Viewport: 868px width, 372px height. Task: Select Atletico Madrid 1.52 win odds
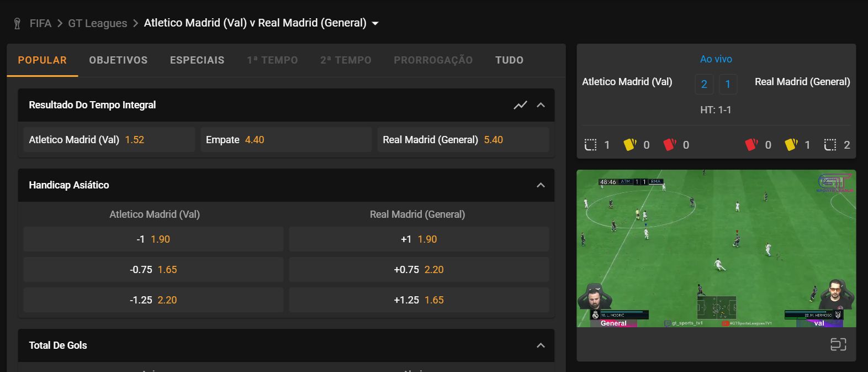[108, 139]
